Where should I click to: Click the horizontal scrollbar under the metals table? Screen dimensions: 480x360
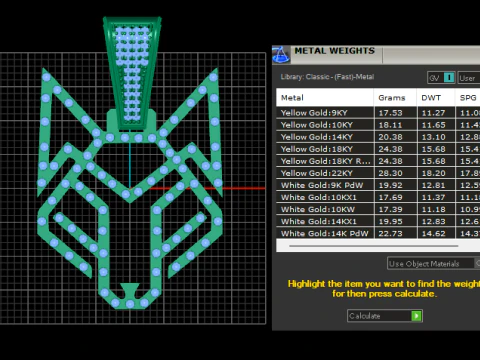[374, 246]
